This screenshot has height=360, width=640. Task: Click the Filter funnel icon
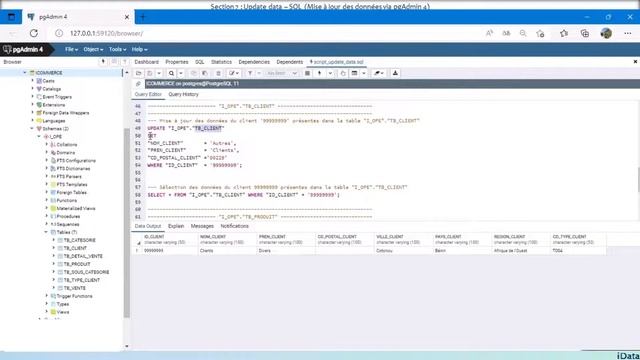pyautogui.click(x=250, y=73)
